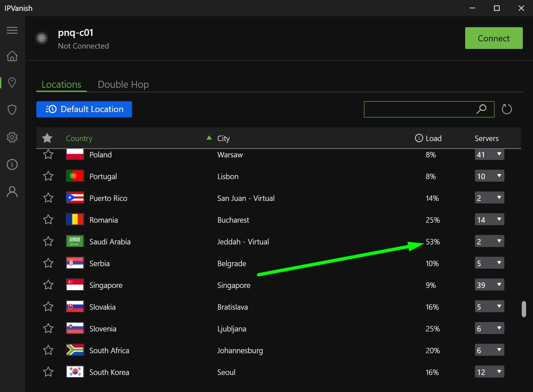
Task: Click the connection status indicator circle
Action: (42, 38)
